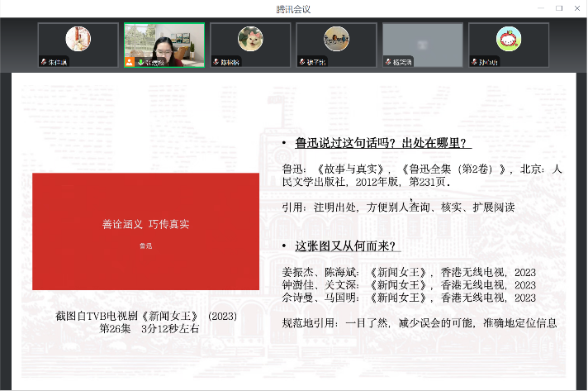The width and height of the screenshot is (588, 391).
Task: Click the muted mic icon on the first participant tile
Action: 44,62
